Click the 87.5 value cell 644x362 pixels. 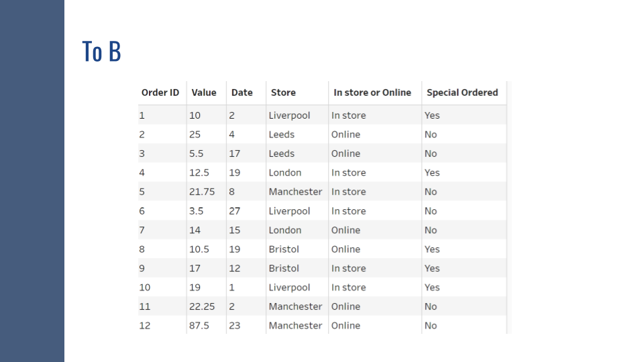199,326
